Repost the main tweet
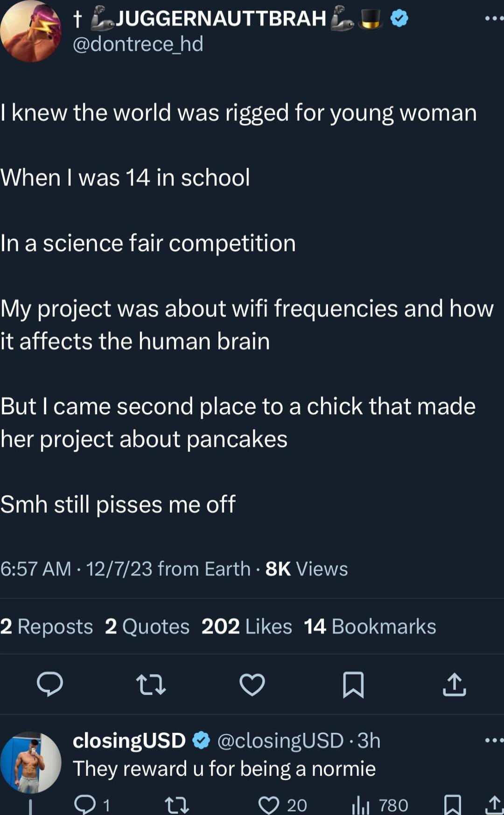 [151, 685]
